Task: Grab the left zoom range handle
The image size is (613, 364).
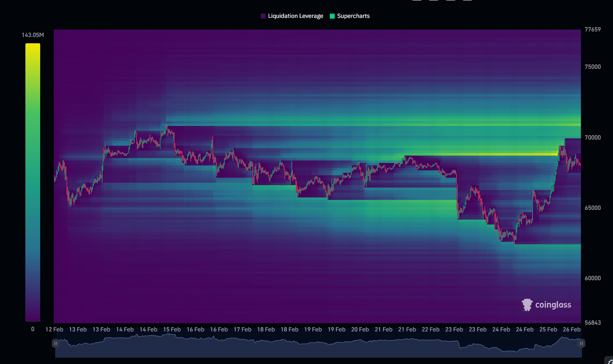Action: tap(56, 343)
